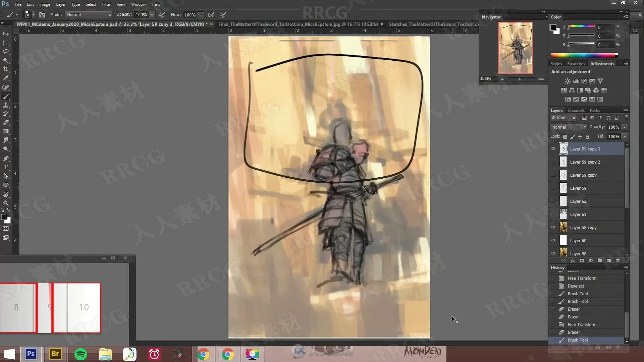Click the Brightness/Contrast adjustment icon
644x362 pixels.
(568, 81)
